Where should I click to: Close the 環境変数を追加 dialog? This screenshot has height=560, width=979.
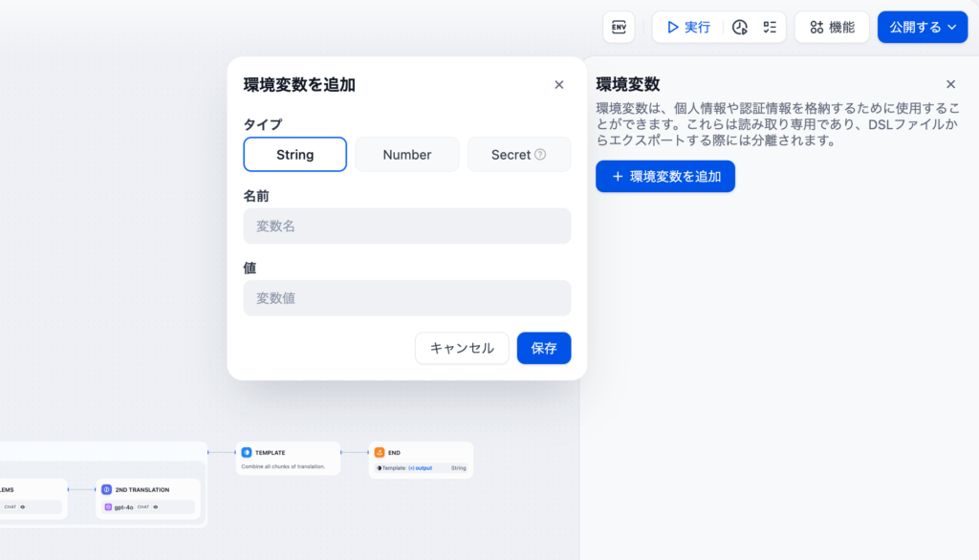(x=559, y=84)
